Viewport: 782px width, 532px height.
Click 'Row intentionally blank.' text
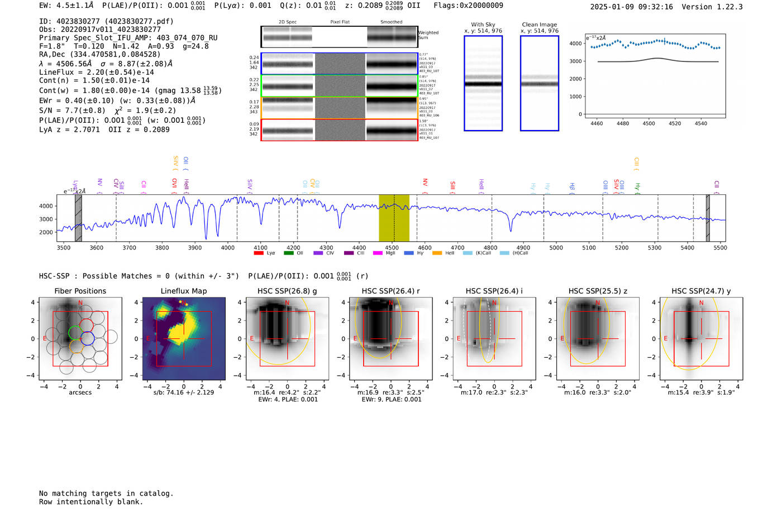click(x=91, y=502)
